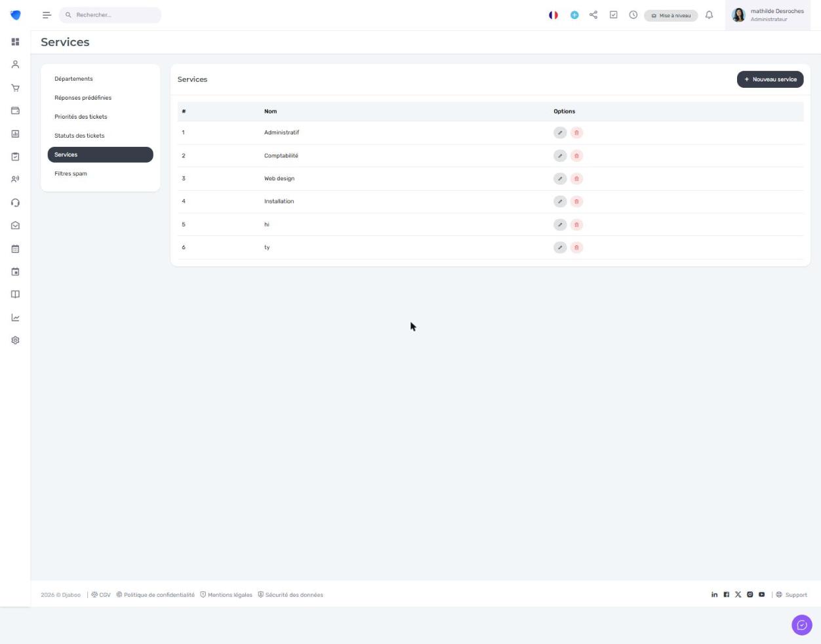The width and height of the screenshot is (821, 644).
Task: Open the clipboard check icon in sidebar
Action: [x=15, y=157]
